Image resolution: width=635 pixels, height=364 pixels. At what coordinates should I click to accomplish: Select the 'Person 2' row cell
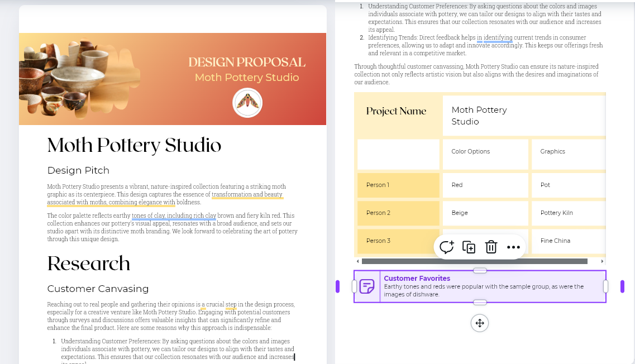399,213
